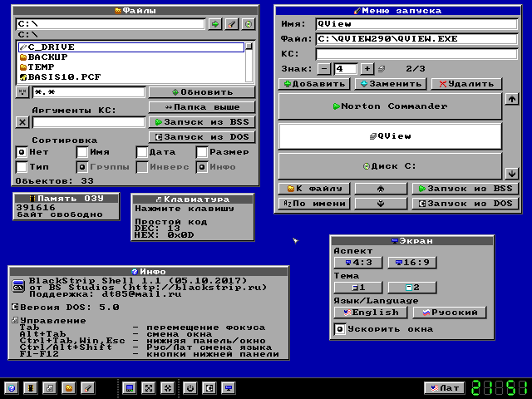Open the memory chip icon in bottom panel

coord(31,388)
